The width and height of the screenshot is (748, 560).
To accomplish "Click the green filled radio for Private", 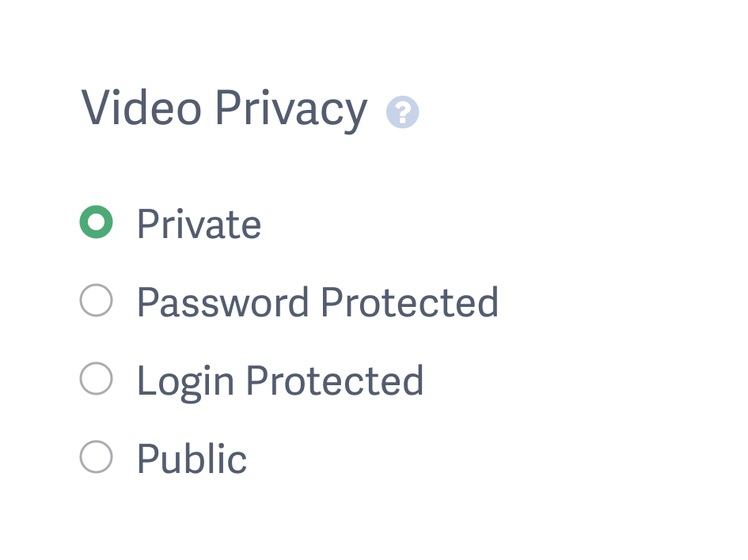I will click(96, 222).
